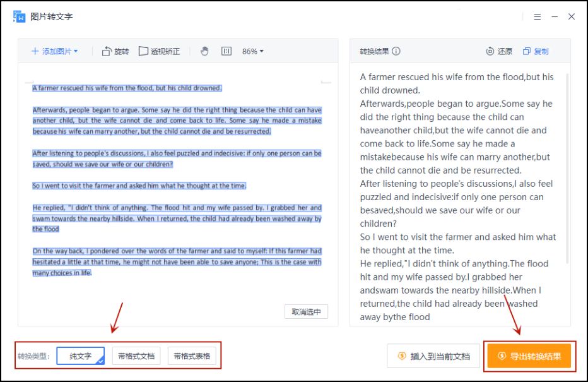Click the 1:1 actual size icon
This screenshot has width=588, height=382.
[226, 51]
